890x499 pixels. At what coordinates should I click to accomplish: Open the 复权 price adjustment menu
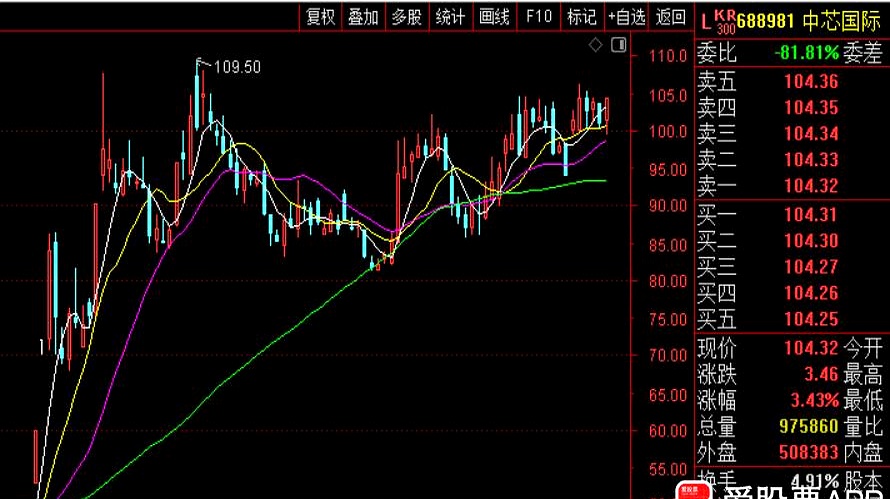320,16
